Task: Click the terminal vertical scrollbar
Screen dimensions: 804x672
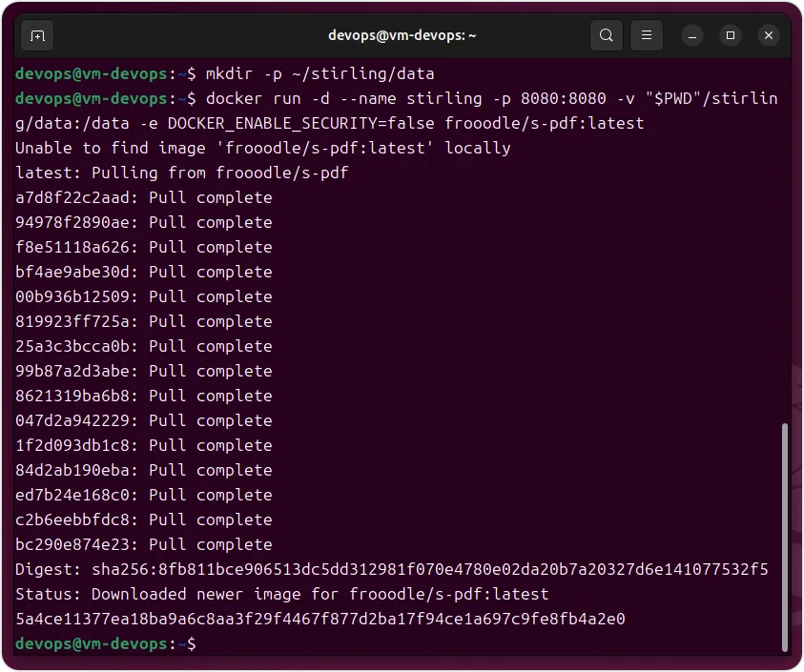Action: click(785, 537)
